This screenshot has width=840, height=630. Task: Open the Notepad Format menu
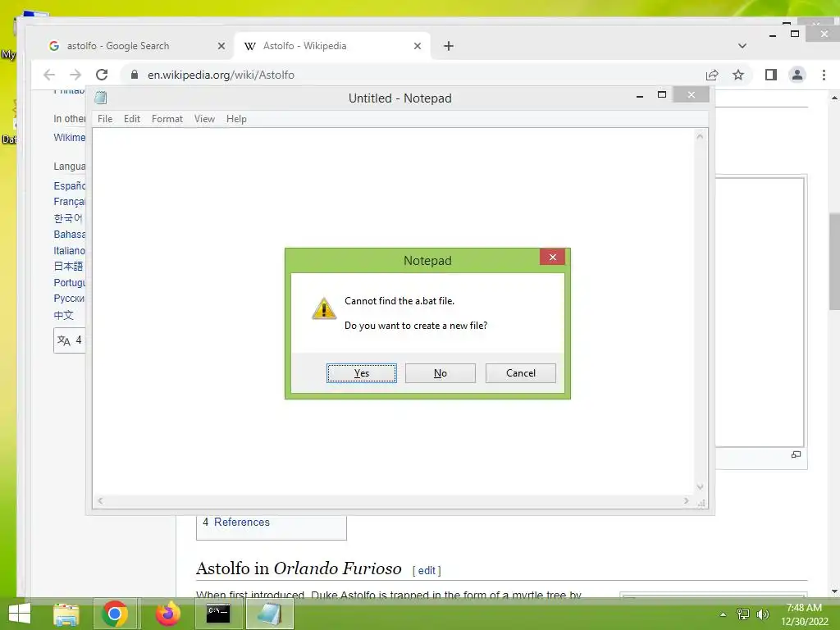click(167, 119)
